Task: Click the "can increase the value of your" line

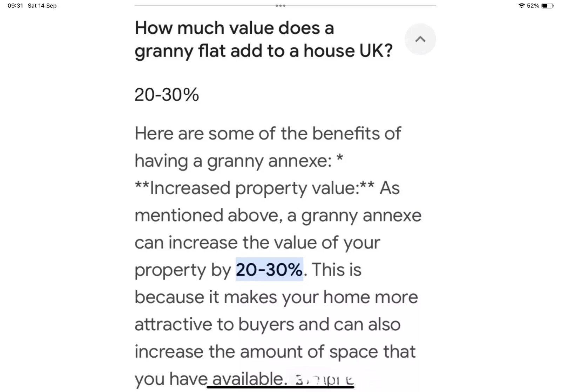Action: tap(257, 243)
